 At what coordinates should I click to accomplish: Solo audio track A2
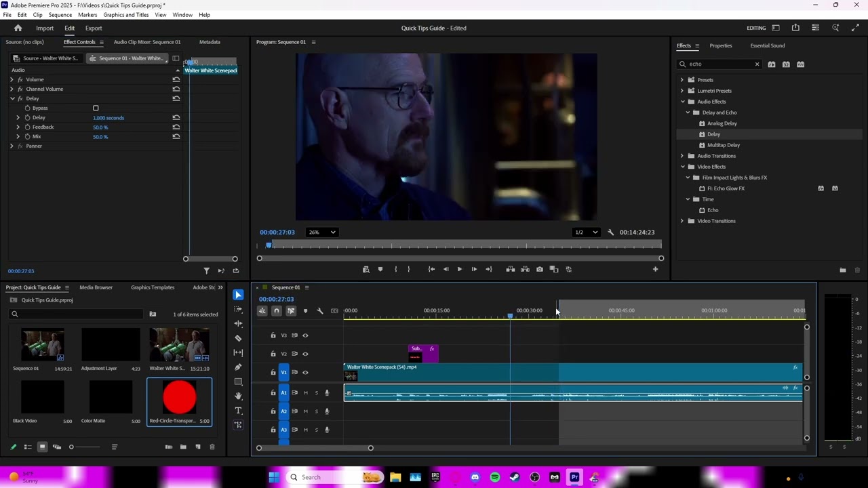316,411
